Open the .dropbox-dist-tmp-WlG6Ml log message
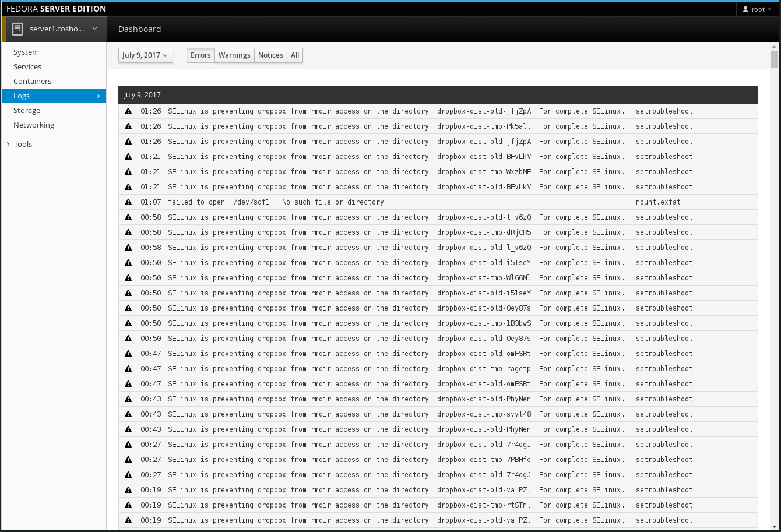Screen dimensions: 781x532 point(395,278)
